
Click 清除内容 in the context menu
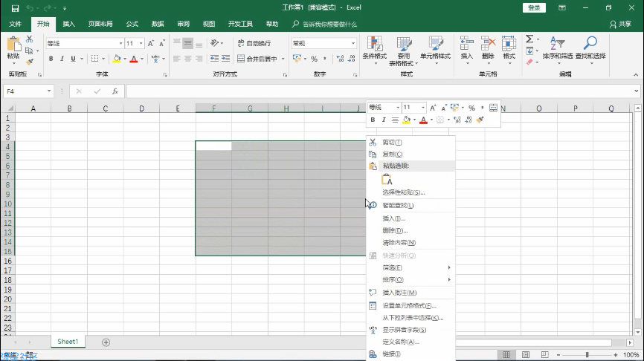[x=399, y=243]
